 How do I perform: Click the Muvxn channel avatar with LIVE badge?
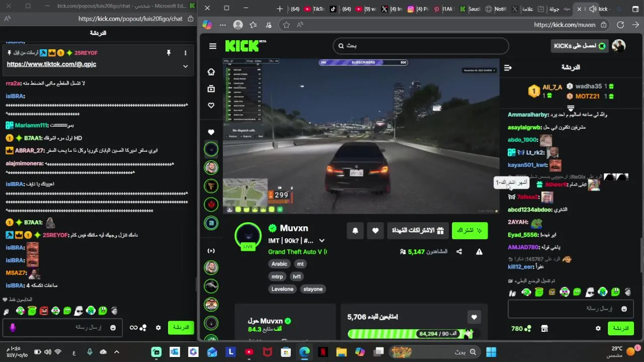[x=248, y=235]
